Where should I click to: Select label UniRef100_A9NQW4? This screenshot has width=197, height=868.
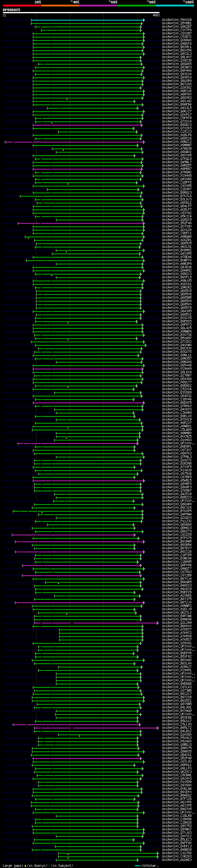pos(177,236)
